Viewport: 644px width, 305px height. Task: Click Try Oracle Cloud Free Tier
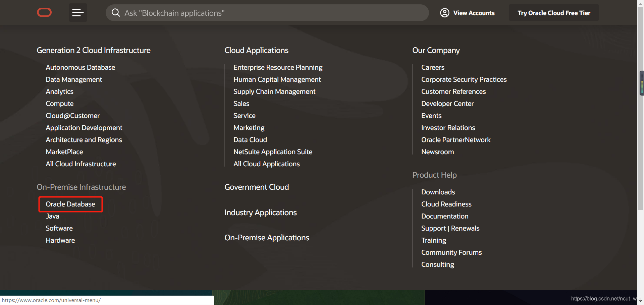tap(554, 13)
